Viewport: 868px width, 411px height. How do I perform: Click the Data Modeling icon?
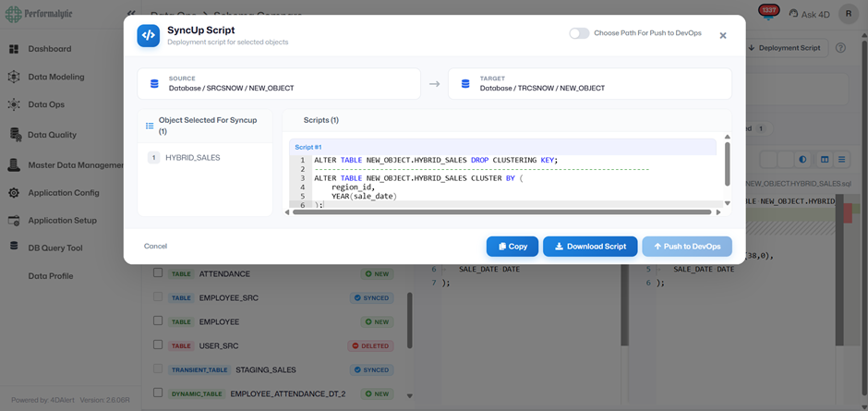[14, 77]
